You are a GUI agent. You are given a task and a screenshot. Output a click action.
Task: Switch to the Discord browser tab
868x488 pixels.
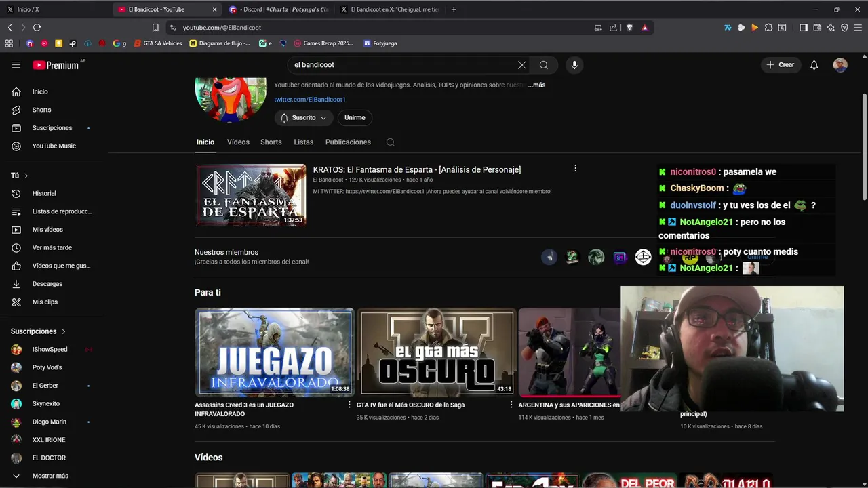(279, 9)
